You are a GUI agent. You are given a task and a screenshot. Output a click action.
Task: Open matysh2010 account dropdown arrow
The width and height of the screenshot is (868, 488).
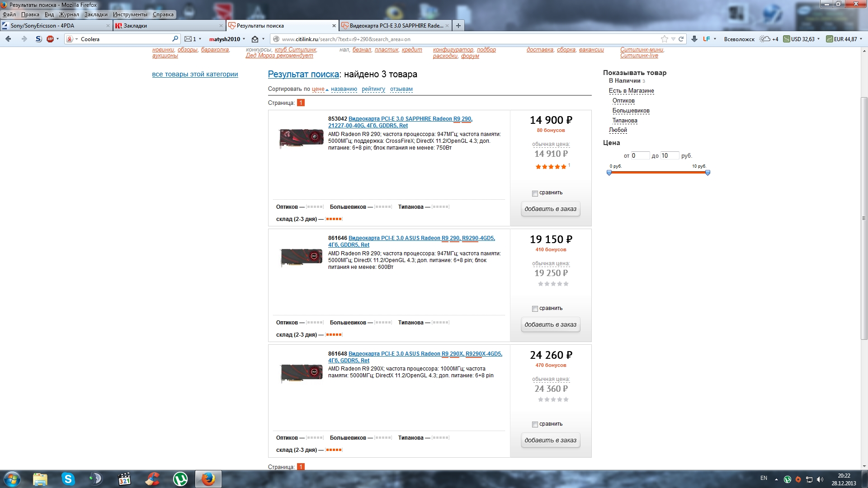(x=244, y=39)
